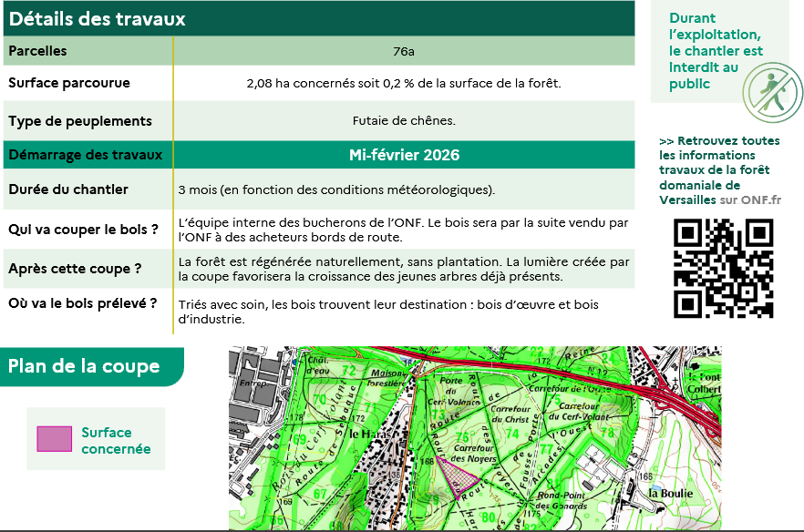Select the 'Plan de la coupe' header

84,366
